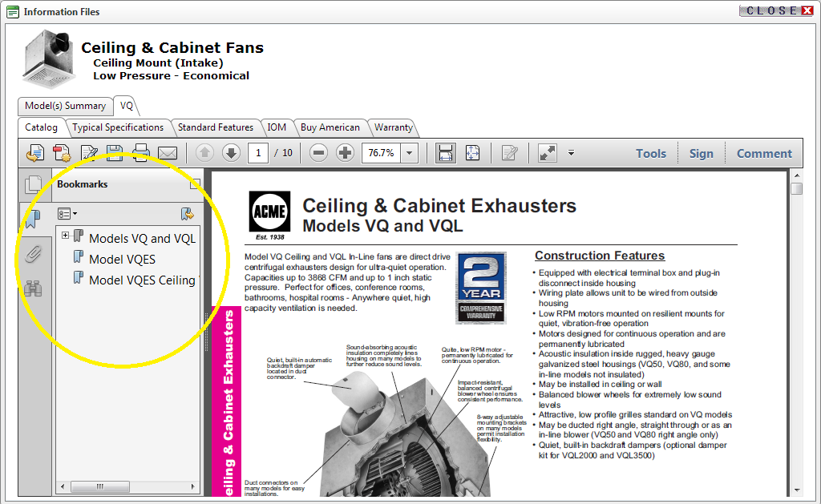The image size is (821, 504).
Task: Open the toolbar customize dropdown arrow
Action: pyautogui.click(x=571, y=153)
